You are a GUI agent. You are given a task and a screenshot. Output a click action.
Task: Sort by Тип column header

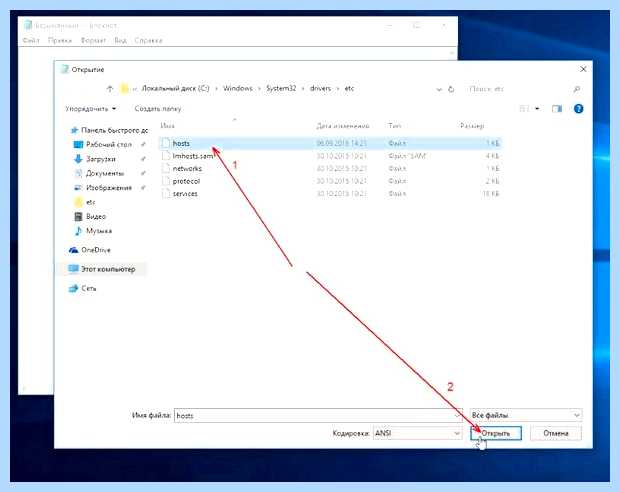click(x=395, y=126)
